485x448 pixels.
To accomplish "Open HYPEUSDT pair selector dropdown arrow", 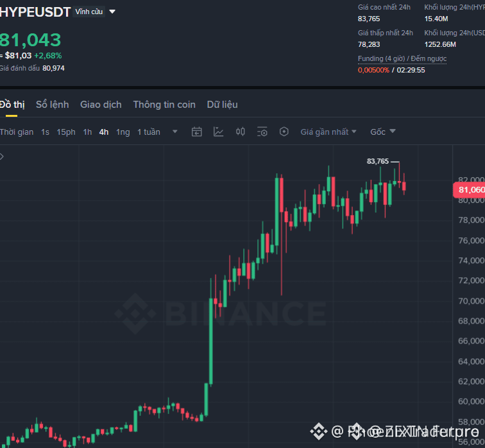I will 112,12.
